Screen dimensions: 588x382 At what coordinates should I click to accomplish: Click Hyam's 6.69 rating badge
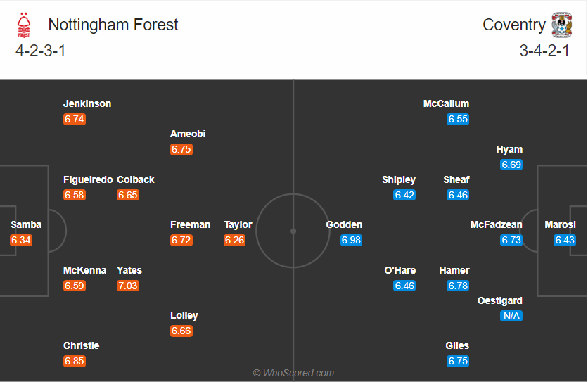[511, 165]
